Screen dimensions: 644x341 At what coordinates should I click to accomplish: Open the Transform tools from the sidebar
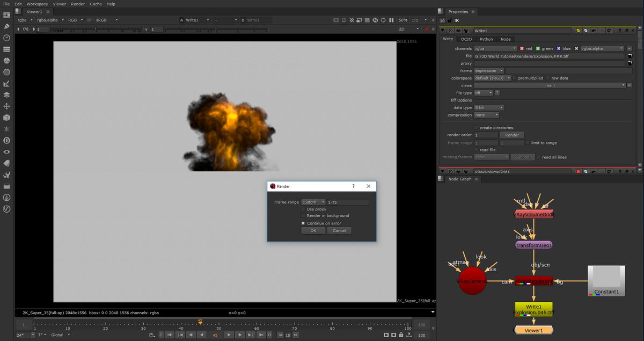pos(6,106)
